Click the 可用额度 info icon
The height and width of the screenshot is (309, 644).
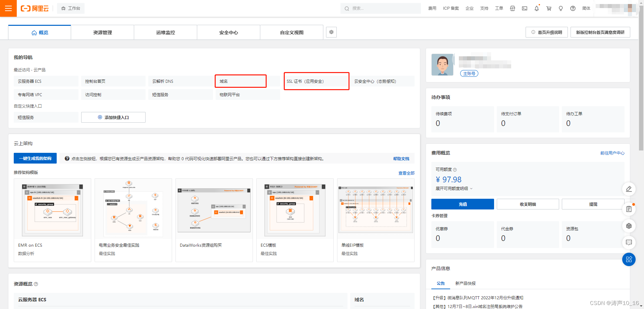pos(455,170)
